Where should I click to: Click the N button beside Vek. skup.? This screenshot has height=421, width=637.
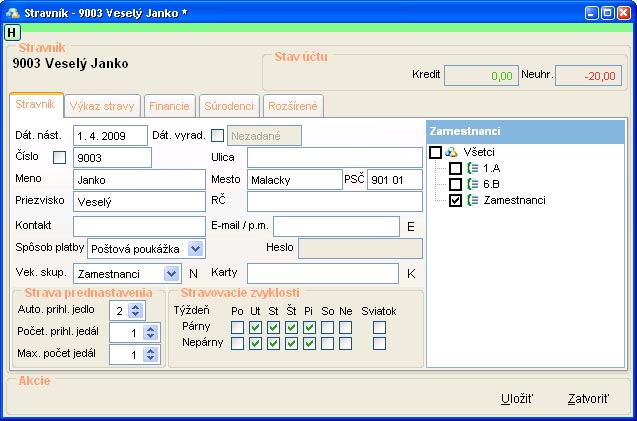(x=194, y=272)
